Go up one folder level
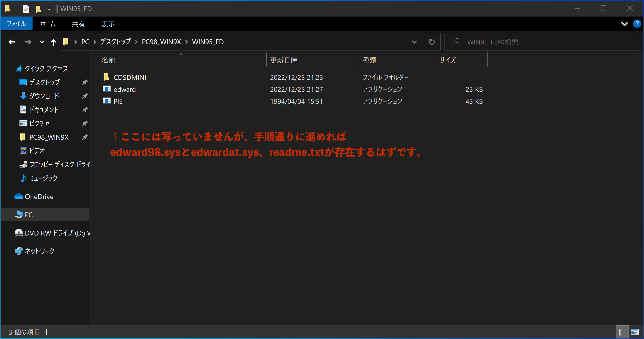Screen dimensions: 644x339 coord(53,42)
